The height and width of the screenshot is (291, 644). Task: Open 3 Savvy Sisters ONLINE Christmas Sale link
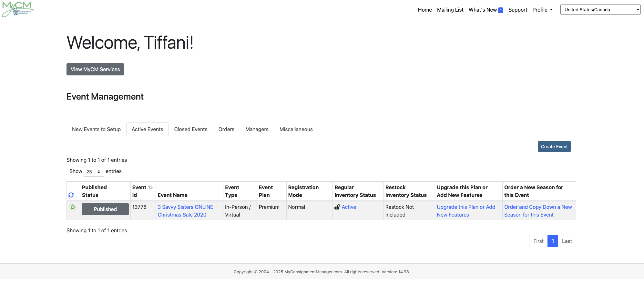click(185, 211)
